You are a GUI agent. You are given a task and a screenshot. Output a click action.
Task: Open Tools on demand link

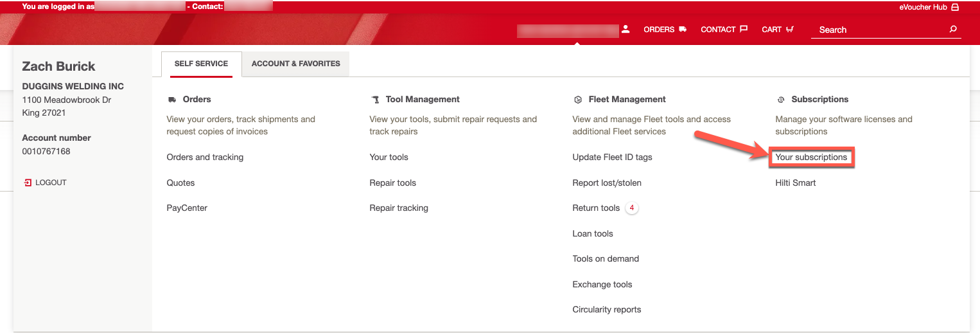(x=606, y=258)
